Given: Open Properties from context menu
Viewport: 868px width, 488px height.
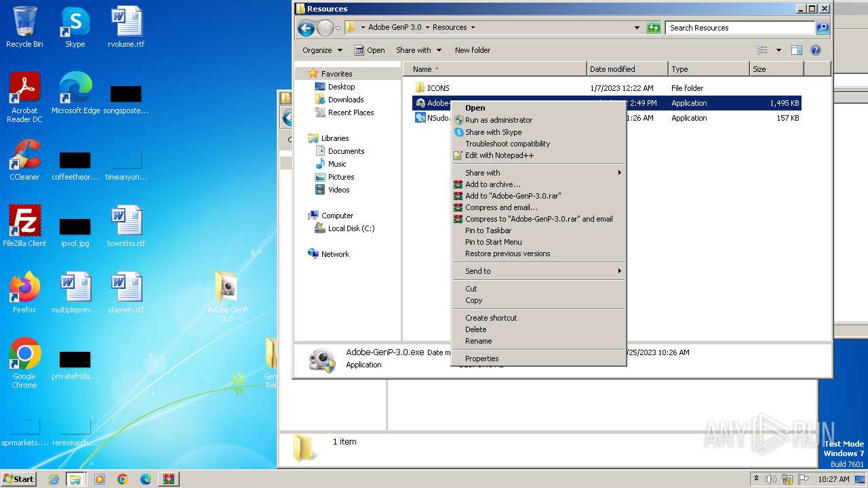Looking at the screenshot, I should click(x=538, y=359).
